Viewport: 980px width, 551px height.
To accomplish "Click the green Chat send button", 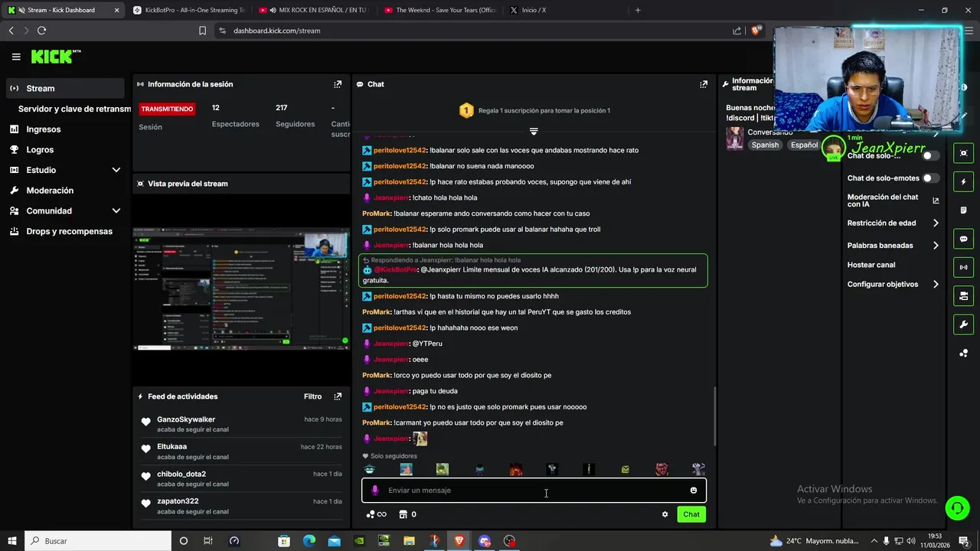I will [x=691, y=514].
